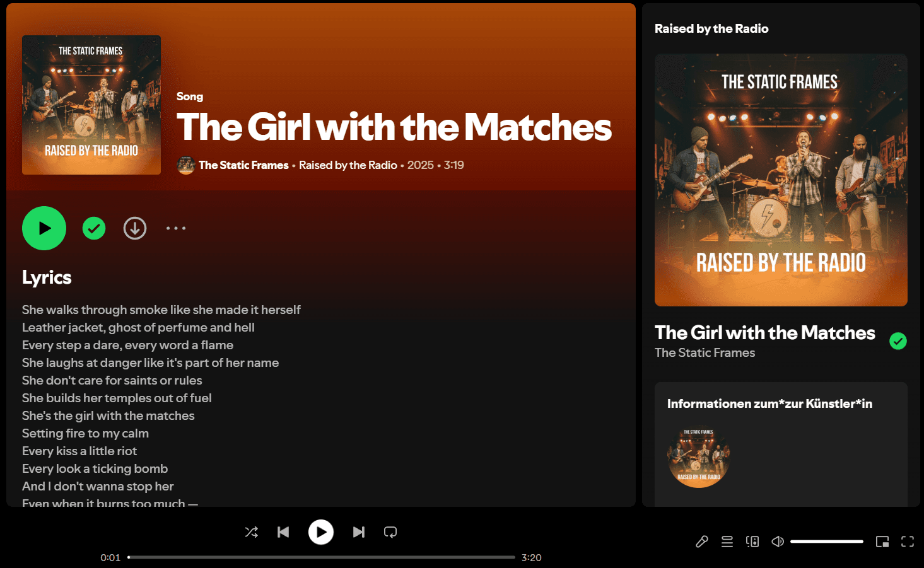Open the round artist image in the info card
The height and width of the screenshot is (568, 924).
[x=699, y=456]
